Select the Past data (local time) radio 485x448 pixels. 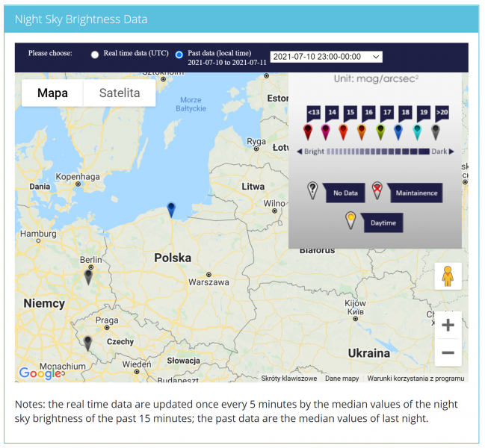click(179, 55)
